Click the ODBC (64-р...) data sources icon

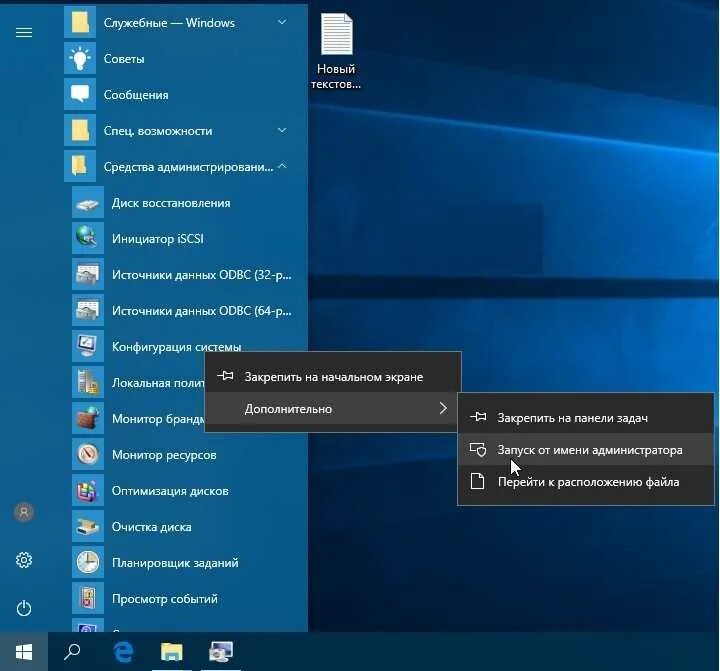[88, 310]
